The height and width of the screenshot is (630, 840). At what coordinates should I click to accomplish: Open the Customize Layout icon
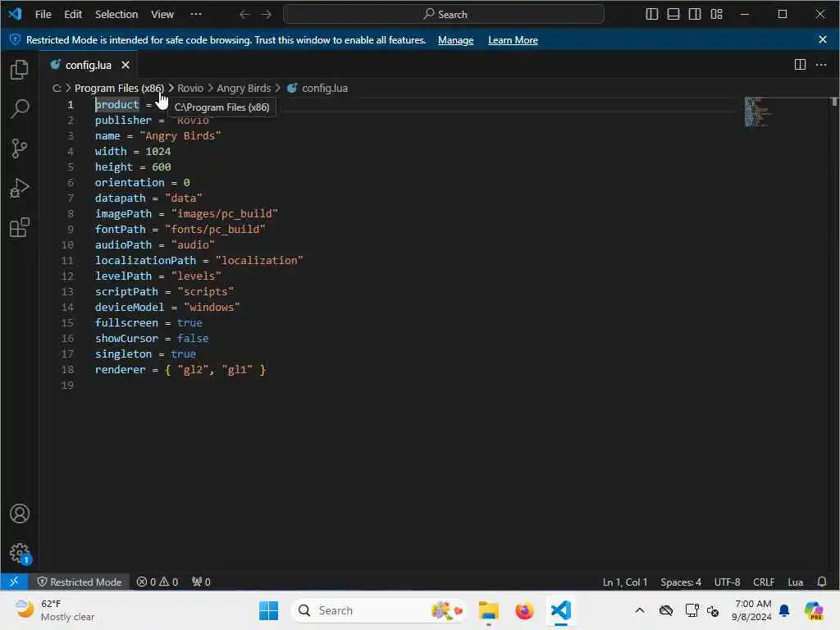point(716,15)
